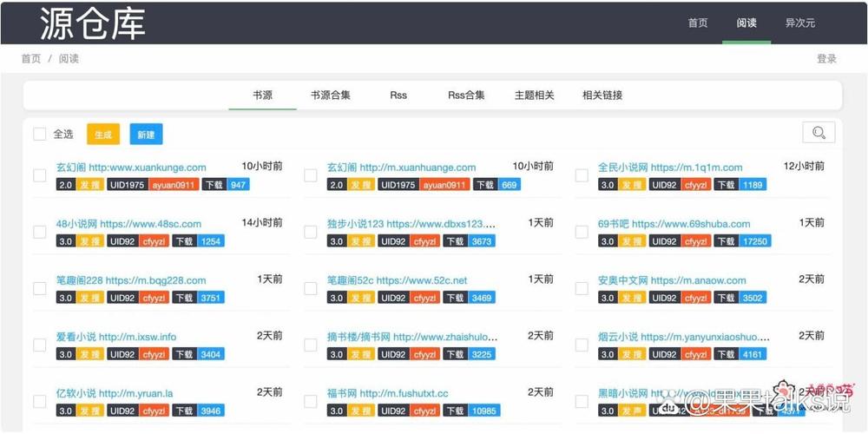Click 12小时前 timestamp of 全民小说网

point(804,166)
